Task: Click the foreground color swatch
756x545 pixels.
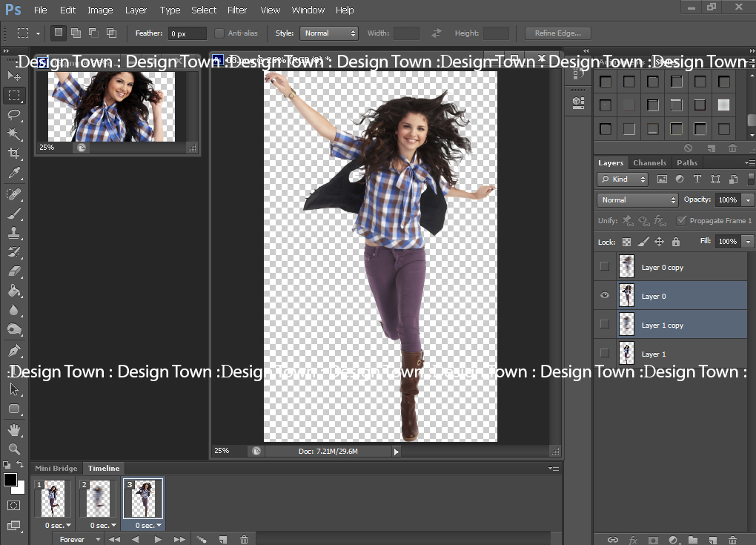Action: [10, 480]
